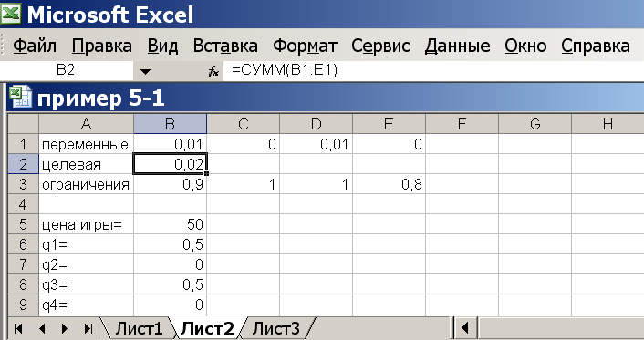644x340 pixels.
Task: Go to previous sheet tab arrow
Action: click(41, 328)
